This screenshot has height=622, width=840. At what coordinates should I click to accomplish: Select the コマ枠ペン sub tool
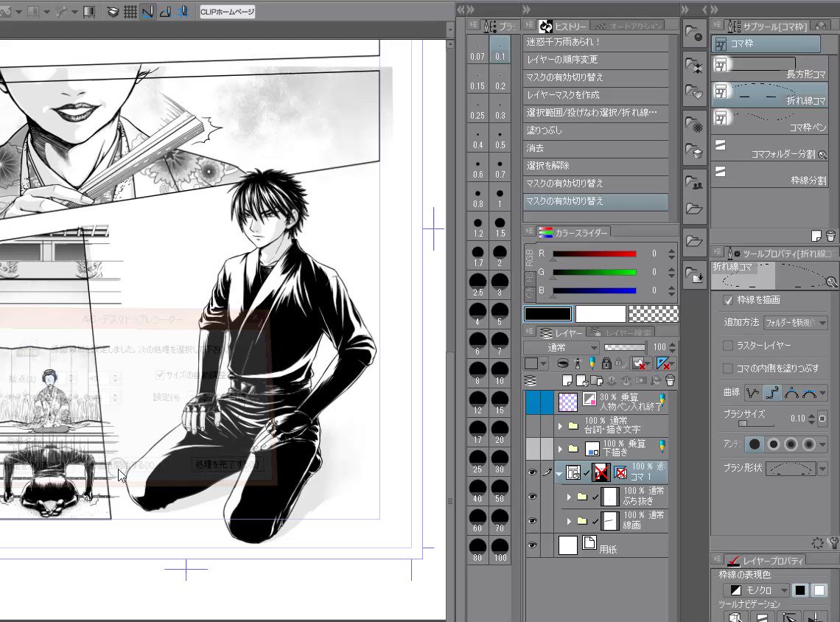(x=769, y=121)
